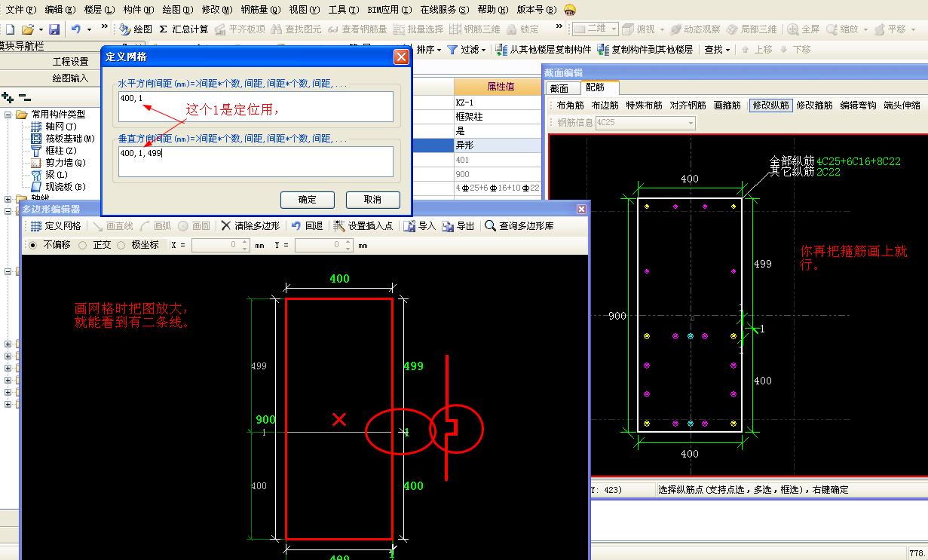Run 汇总计算 summary calculation
This screenshot has height=560, width=928.
(184, 29)
